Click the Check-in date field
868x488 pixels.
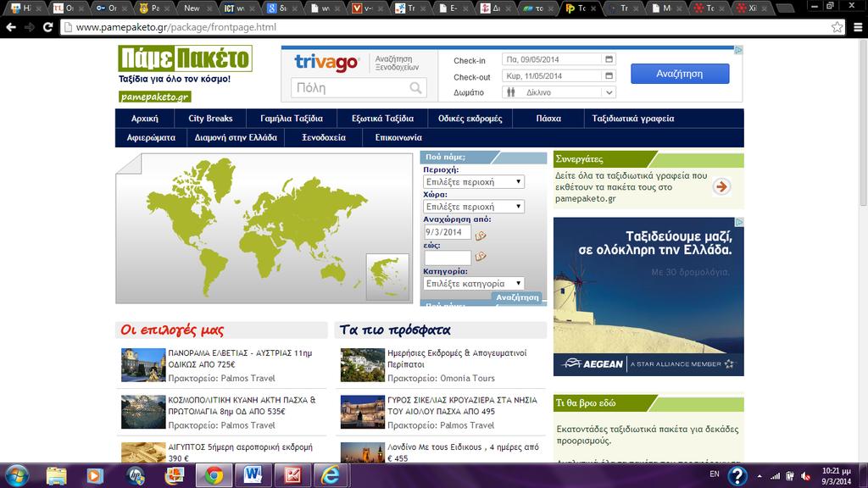(x=559, y=59)
